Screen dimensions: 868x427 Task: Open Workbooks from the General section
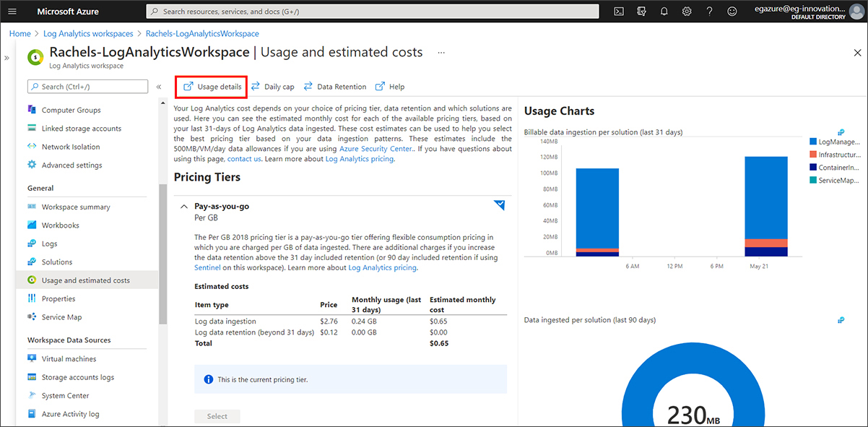point(61,225)
